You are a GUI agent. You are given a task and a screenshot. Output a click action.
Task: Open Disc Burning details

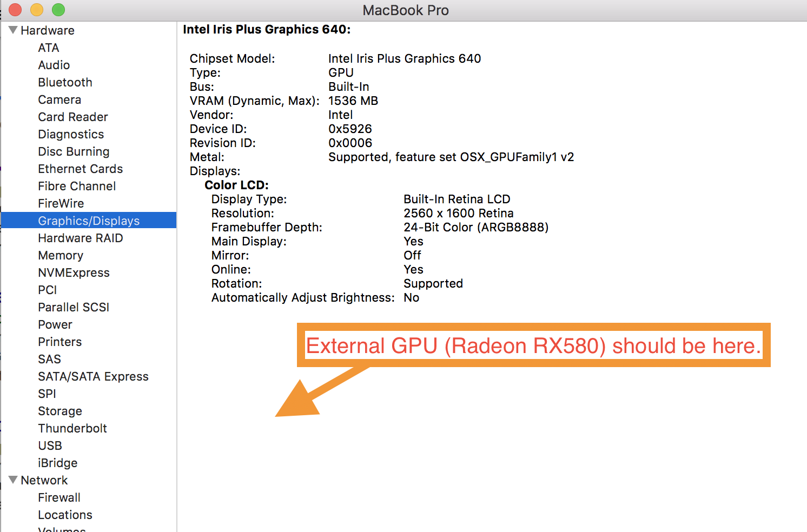[74, 151]
